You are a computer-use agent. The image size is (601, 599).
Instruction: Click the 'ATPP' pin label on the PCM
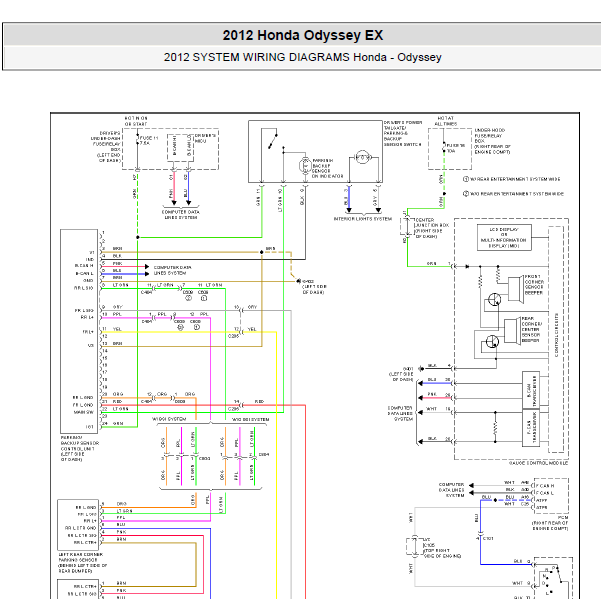click(x=542, y=500)
